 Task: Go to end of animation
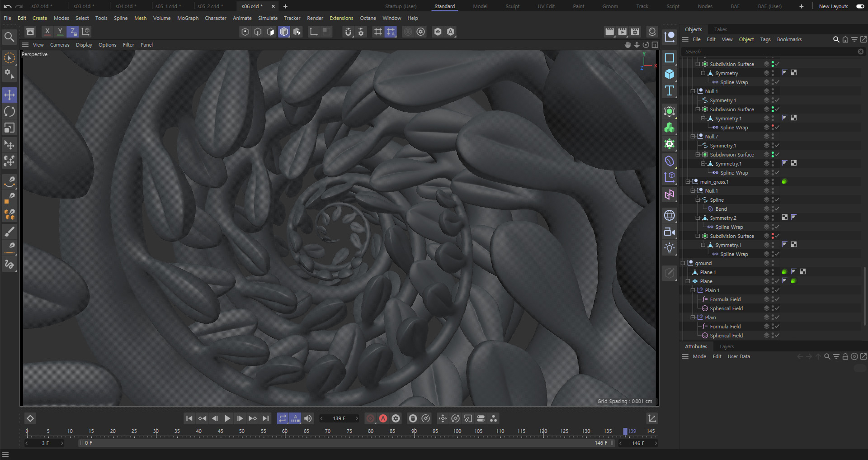266,418
